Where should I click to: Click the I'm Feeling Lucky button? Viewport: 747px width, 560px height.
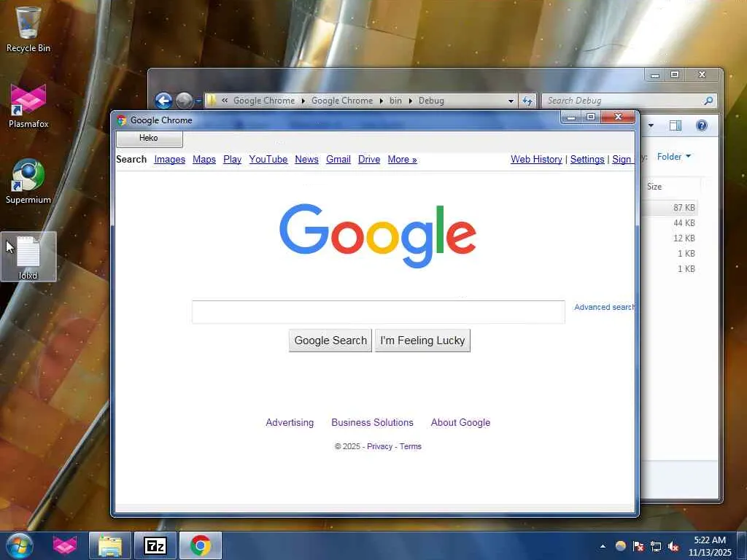coord(422,341)
